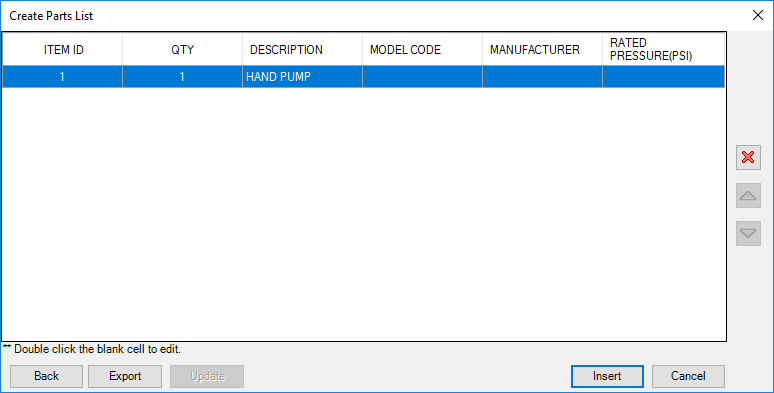
Task: Click the grayed Update button
Action: 207,376
